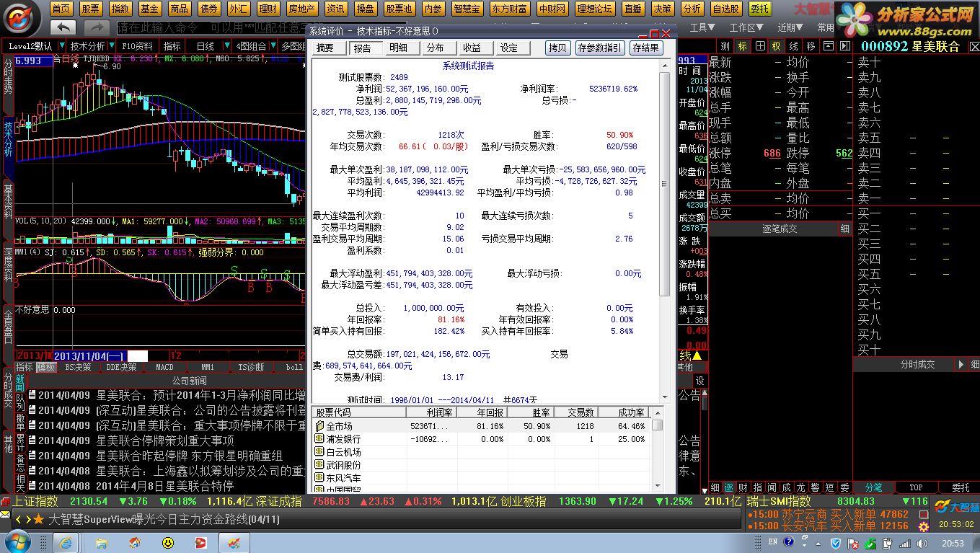980x553 pixels.
Task: Click the arrow icon beside 分时成交 header
Action: [961, 365]
